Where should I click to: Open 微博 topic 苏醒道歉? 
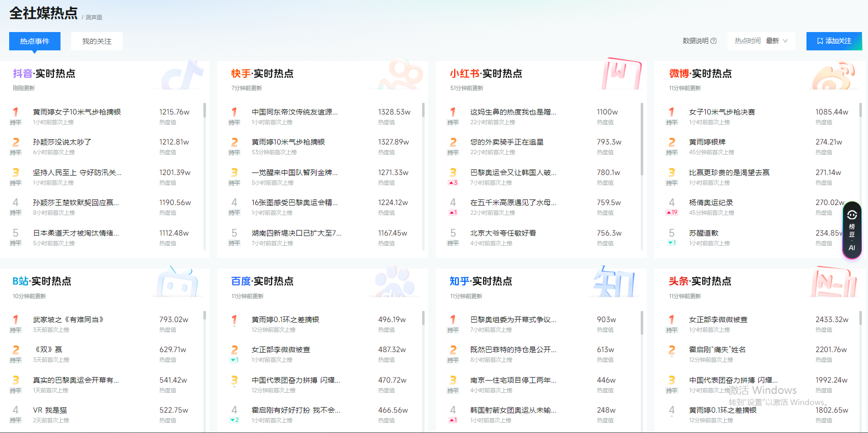pos(704,233)
